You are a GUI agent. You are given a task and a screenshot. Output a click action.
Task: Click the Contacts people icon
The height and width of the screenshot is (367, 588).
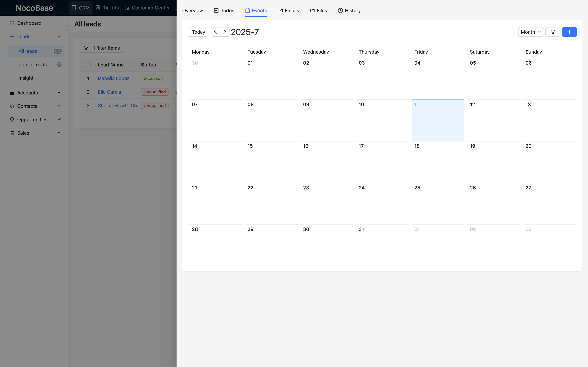(12, 106)
